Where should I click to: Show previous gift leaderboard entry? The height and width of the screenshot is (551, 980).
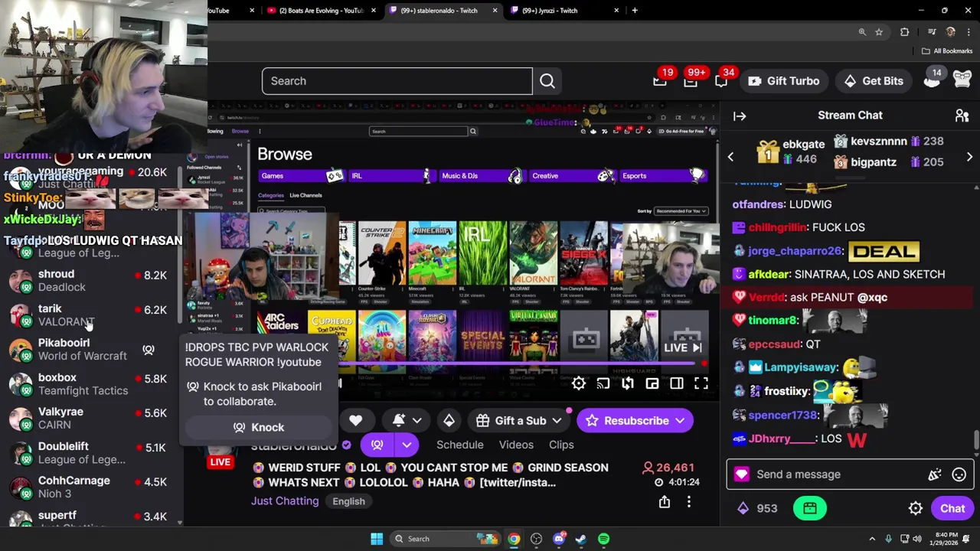click(730, 157)
